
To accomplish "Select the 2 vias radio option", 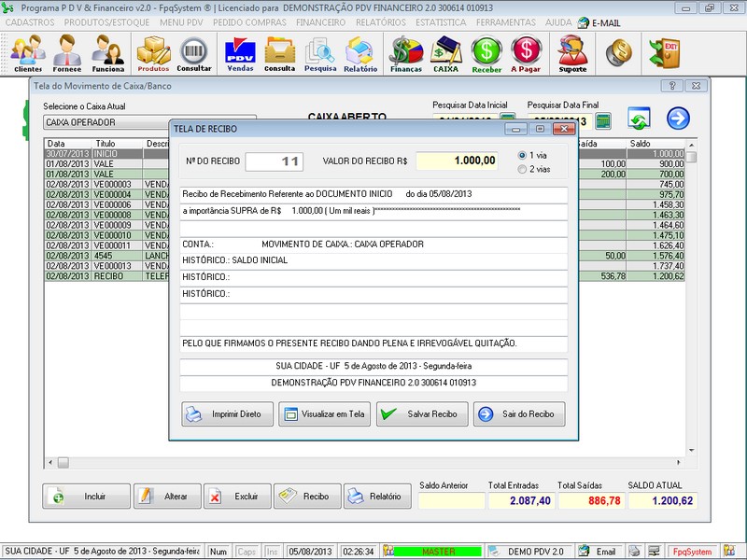I will tap(522, 169).
